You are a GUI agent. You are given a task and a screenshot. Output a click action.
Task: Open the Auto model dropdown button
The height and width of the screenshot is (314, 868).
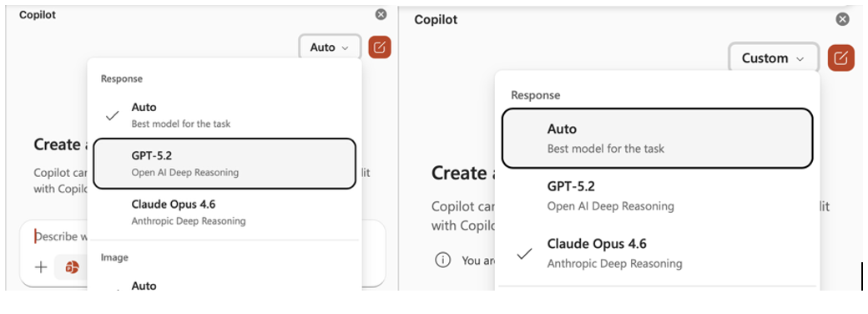[x=330, y=48]
